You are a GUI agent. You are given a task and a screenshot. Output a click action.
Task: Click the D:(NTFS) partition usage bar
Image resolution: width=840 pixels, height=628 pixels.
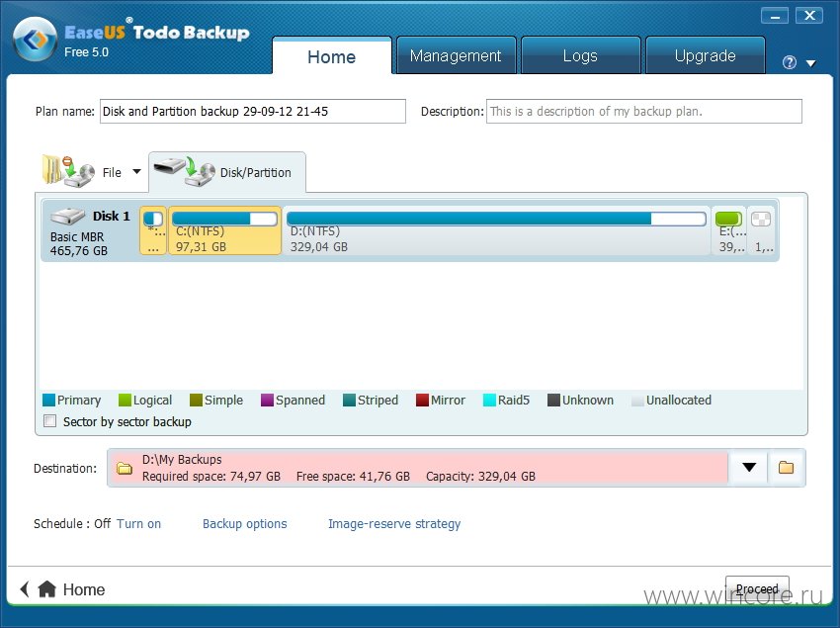point(496,219)
